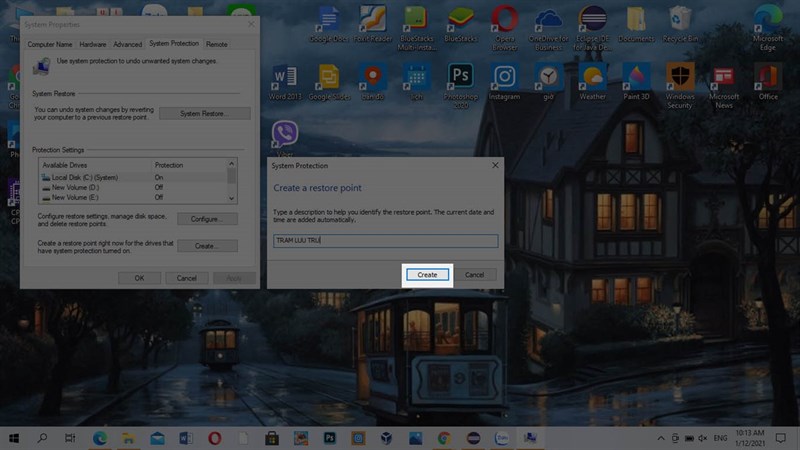
Task: Click scroll up arrow in Available Drives list
Action: point(232,164)
